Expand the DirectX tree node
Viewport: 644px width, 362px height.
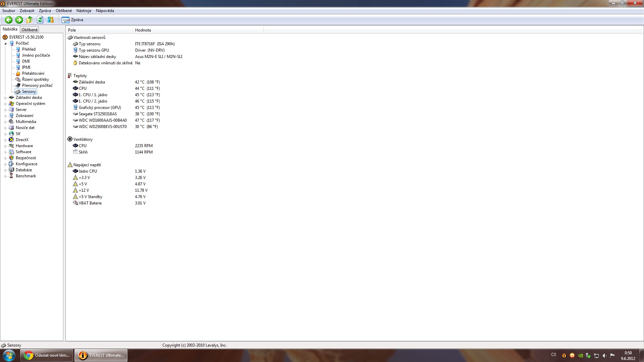[6, 140]
